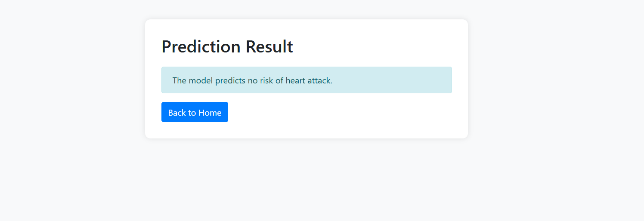This screenshot has height=221, width=644.
Task: Click the word "Back" on the blue button
Action: pyautogui.click(x=177, y=113)
